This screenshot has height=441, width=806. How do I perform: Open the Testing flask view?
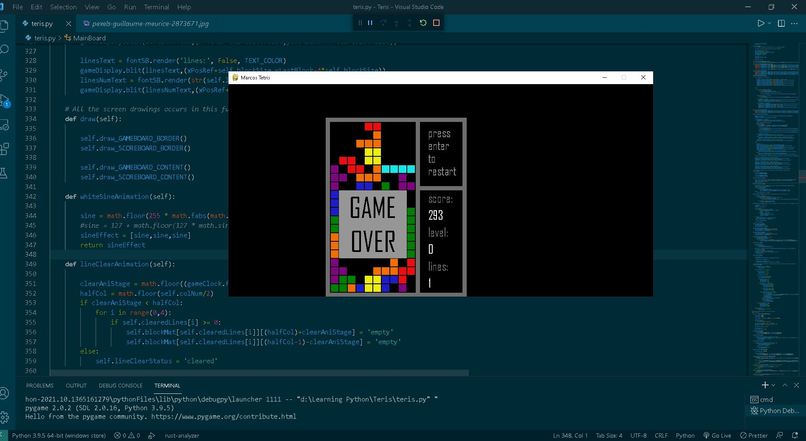coord(4,174)
